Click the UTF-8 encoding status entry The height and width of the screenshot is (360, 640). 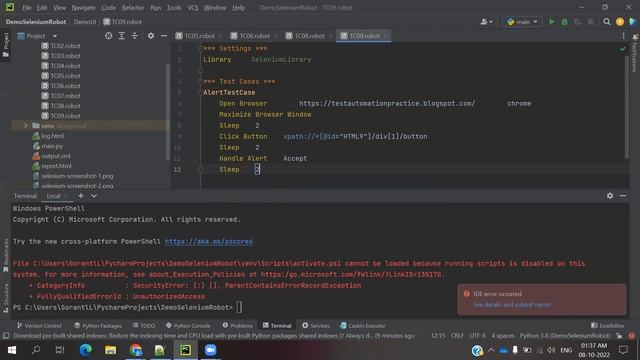point(478,336)
